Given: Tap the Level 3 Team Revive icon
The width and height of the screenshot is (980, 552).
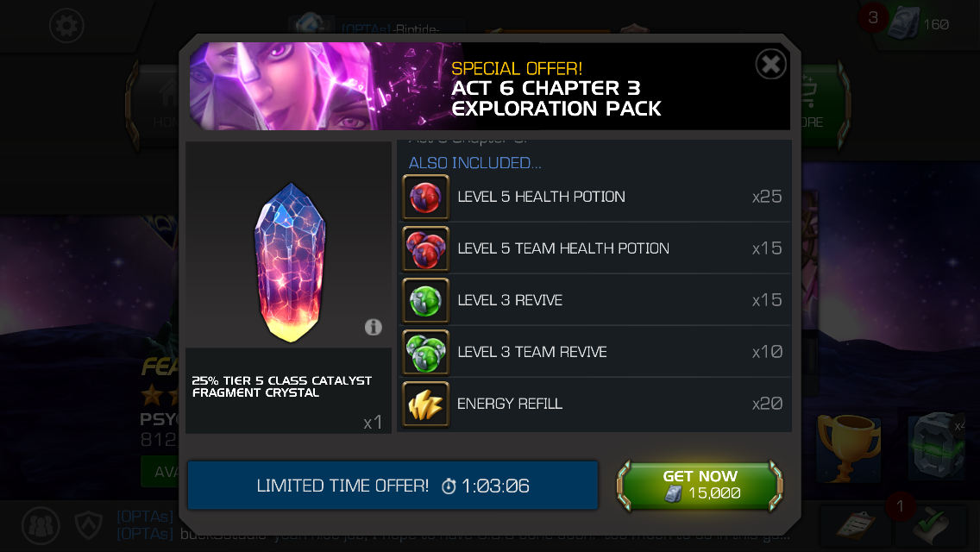Looking at the screenshot, I should [x=425, y=352].
